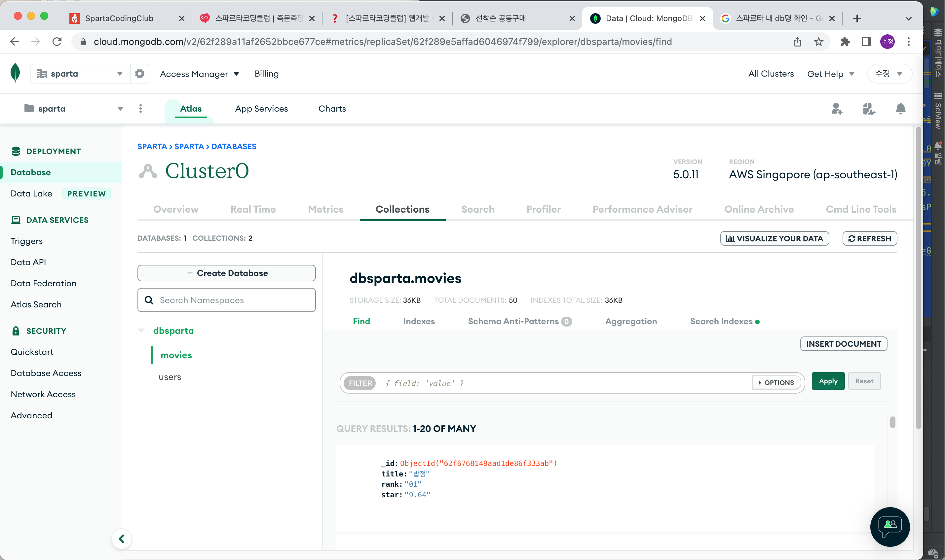Open the Real Time cluster tab
Image resolution: width=945 pixels, height=560 pixels.
coord(253,209)
